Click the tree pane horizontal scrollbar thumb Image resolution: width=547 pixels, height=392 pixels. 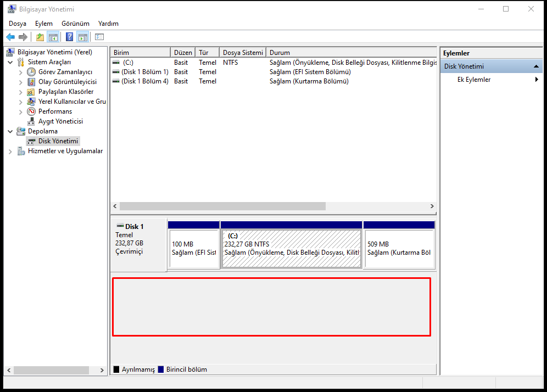51,370
